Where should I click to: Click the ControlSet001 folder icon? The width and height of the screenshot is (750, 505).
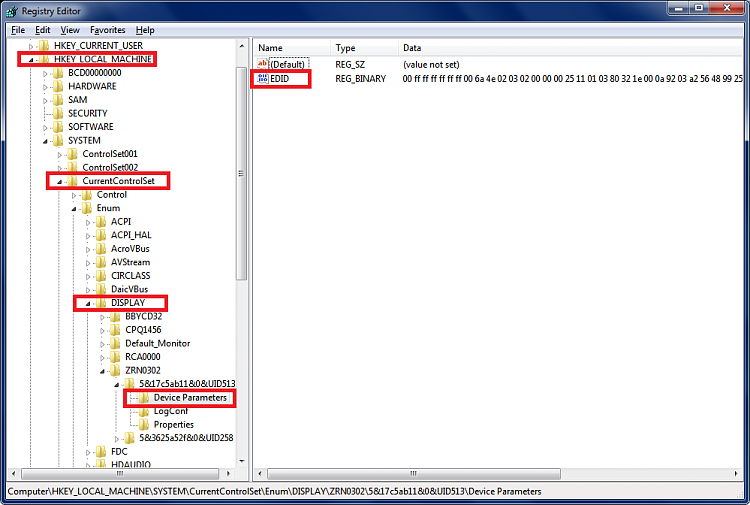click(x=73, y=154)
